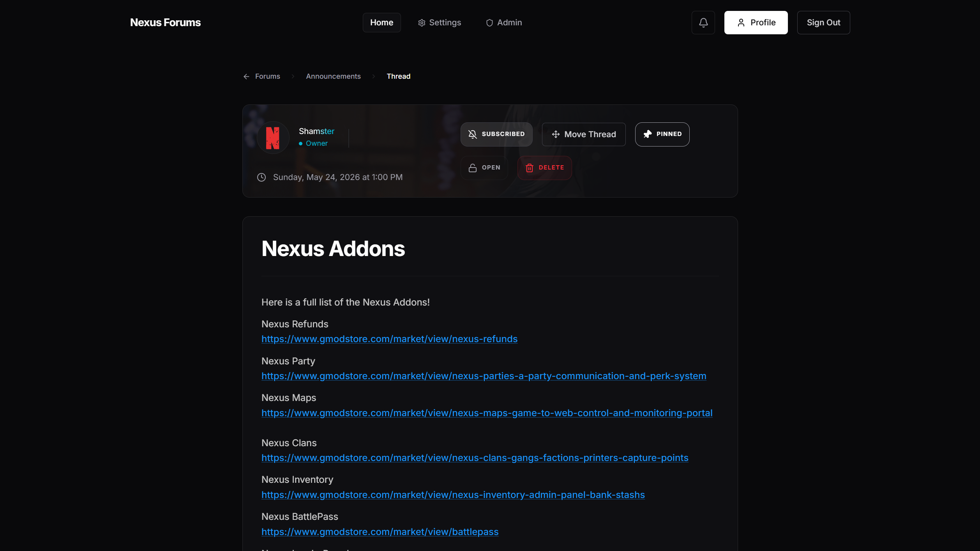Click the Thread breadcrumb
The height and width of the screenshot is (551, 980).
point(398,76)
